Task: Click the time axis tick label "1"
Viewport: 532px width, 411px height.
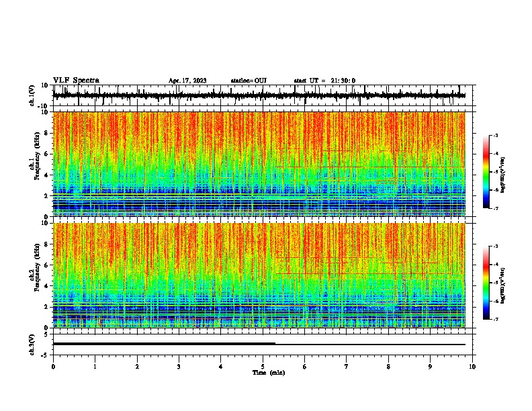Action: click(95, 367)
